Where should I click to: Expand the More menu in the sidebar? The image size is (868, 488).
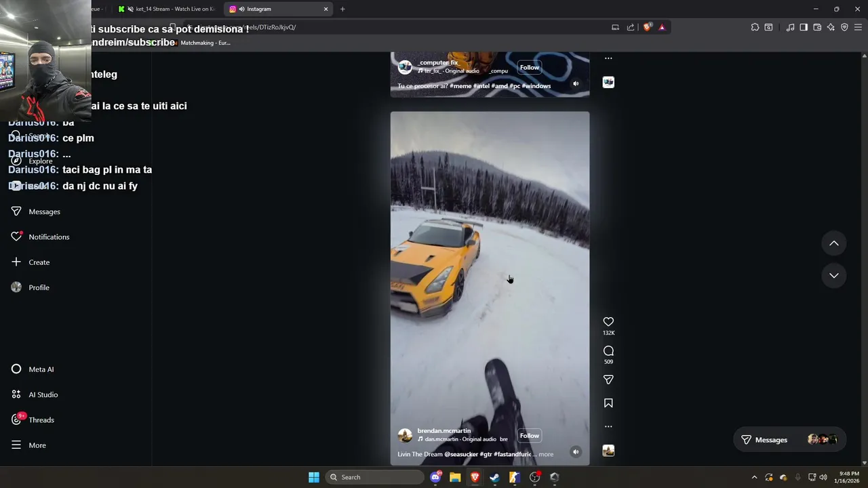28,445
